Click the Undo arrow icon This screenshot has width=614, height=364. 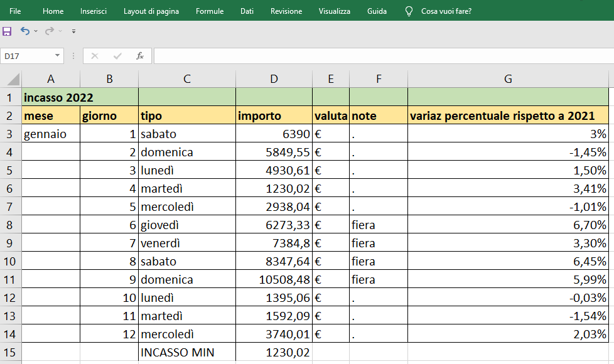pos(25,31)
